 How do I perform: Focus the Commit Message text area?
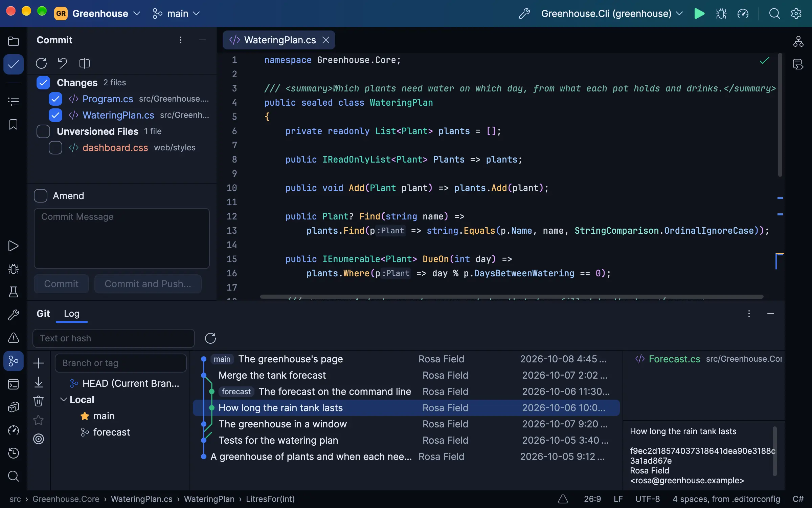tap(122, 238)
